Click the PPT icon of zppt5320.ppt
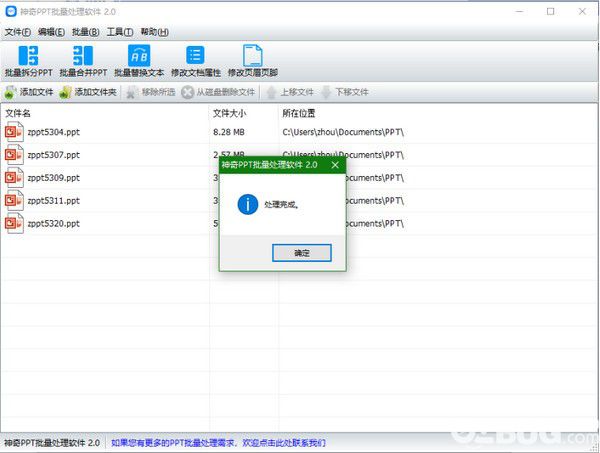Image resolution: width=600 pixels, height=453 pixels. coord(14,224)
